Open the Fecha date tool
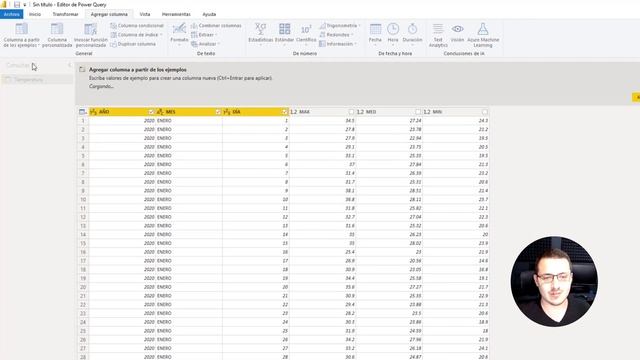Viewport: 640px width, 360px height. 375,33
